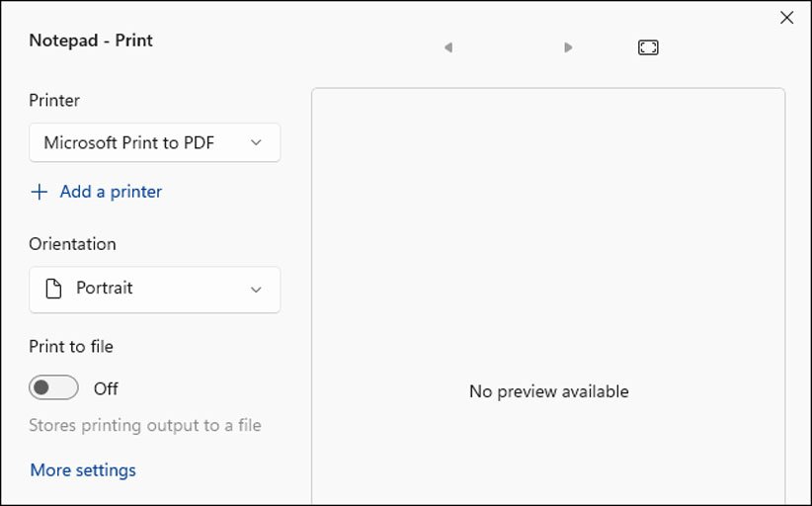Image resolution: width=812 pixels, height=506 pixels.
Task: Click the Add a printer link
Action: tap(111, 192)
